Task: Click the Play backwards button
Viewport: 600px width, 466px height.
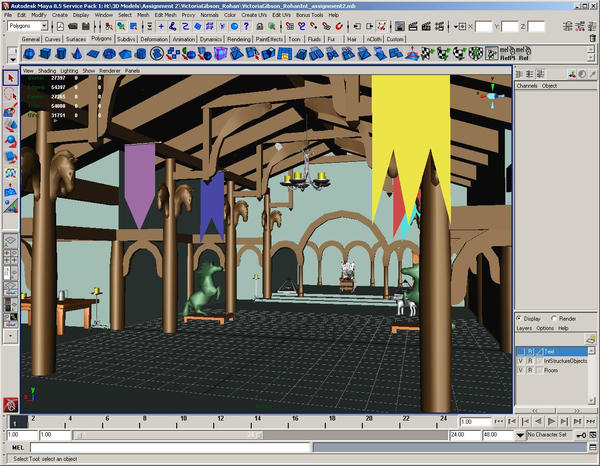Action: click(x=538, y=422)
